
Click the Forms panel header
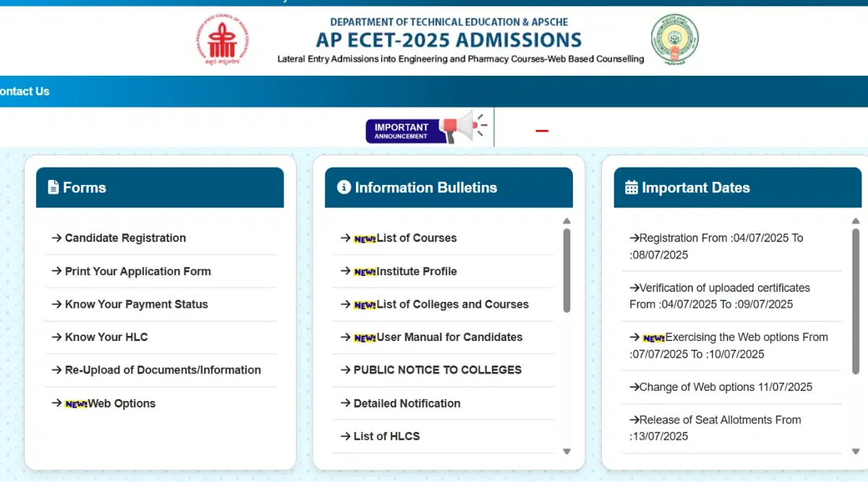pyautogui.click(x=160, y=188)
